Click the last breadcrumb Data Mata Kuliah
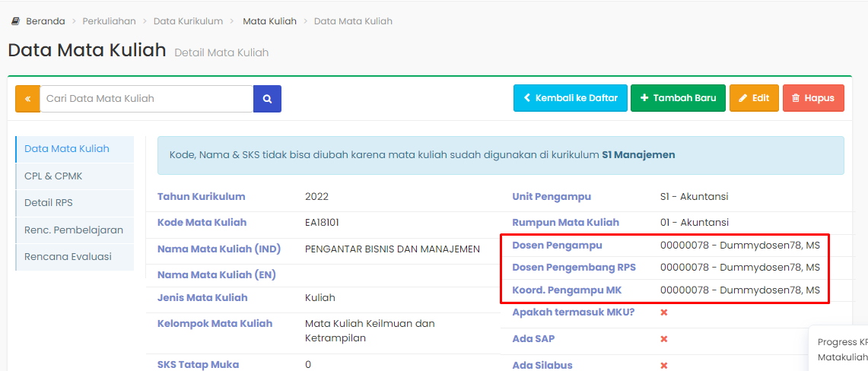This screenshot has width=868, height=371. 353,21
